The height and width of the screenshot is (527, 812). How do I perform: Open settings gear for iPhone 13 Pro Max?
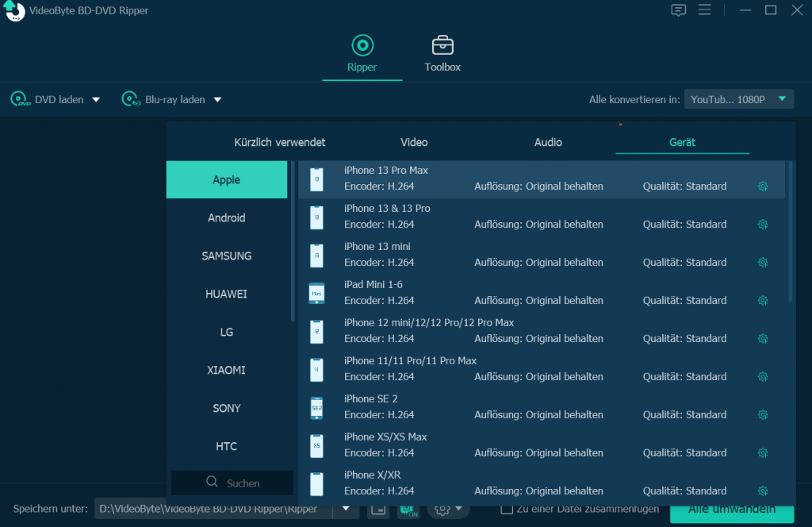(762, 187)
